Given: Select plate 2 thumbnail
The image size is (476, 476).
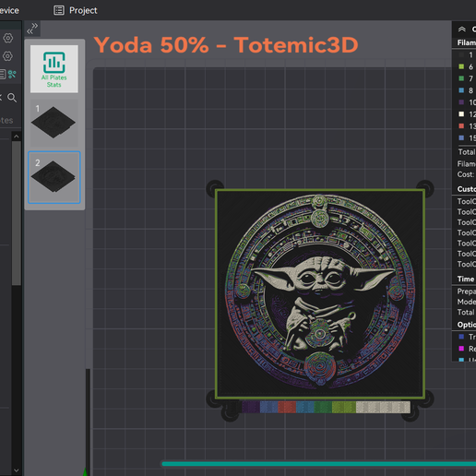Looking at the screenshot, I should click(54, 177).
